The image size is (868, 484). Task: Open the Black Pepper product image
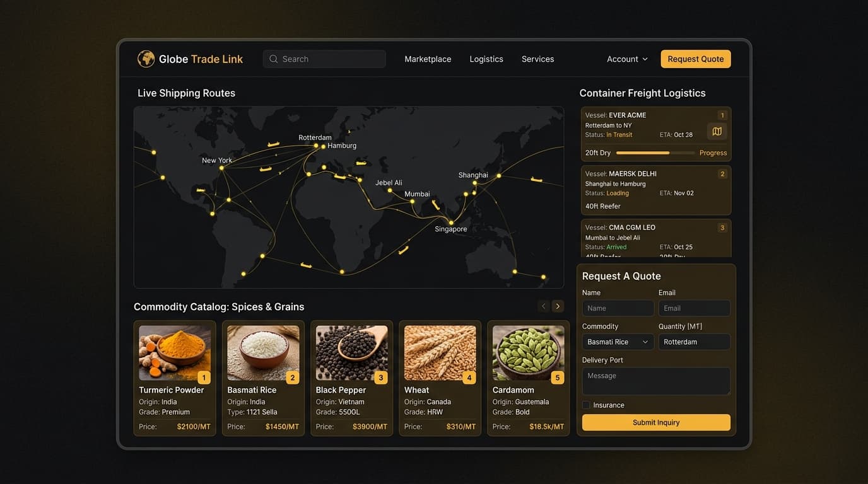click(x=351, y=353)
